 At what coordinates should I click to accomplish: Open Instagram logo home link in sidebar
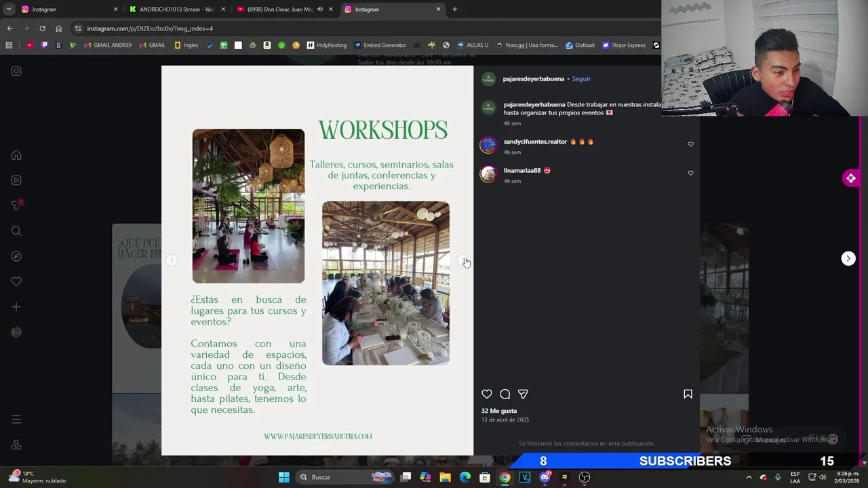coord(16,70)
